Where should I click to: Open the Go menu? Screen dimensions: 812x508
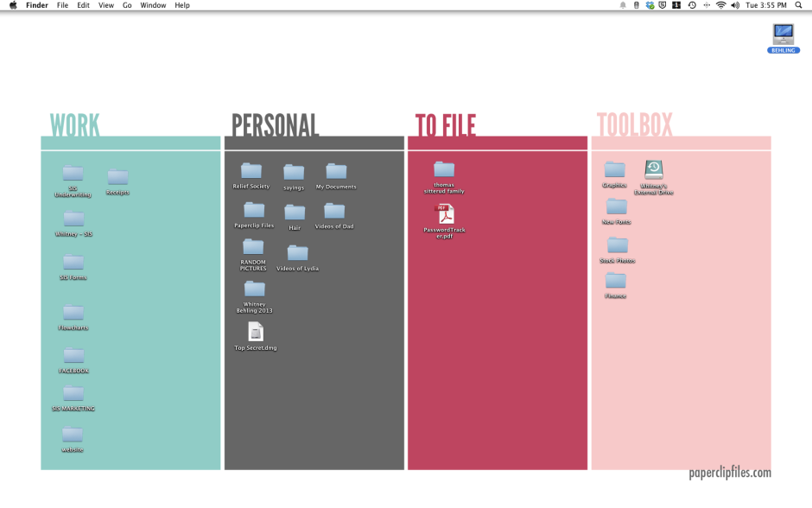coord(127,5)
